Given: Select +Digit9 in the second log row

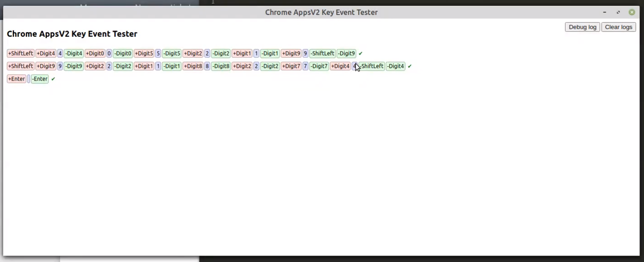Looking at the screenshot, I should 46,66.
